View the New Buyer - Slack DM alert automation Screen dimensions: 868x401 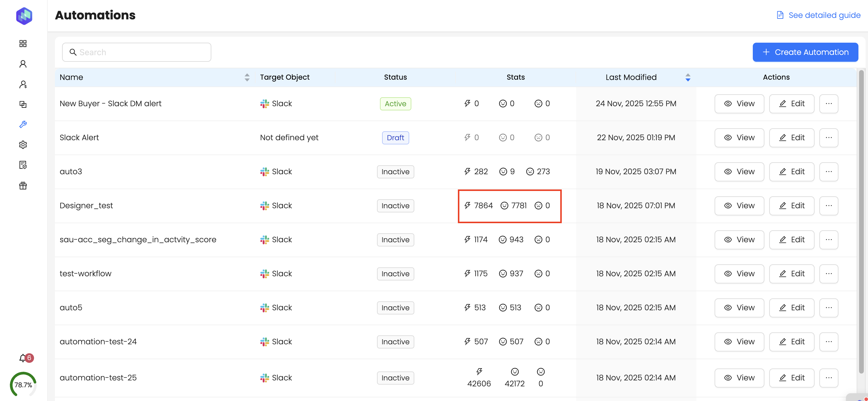[739, 104]
